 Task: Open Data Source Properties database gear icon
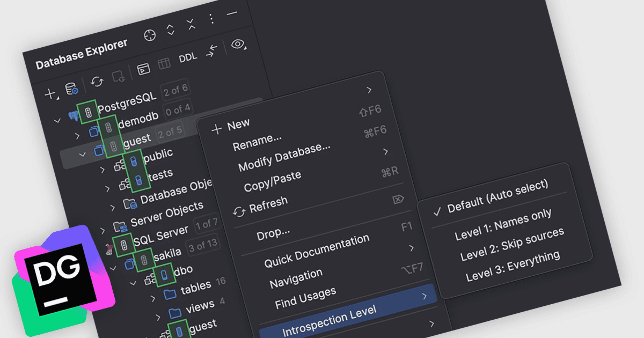[71, 89]
